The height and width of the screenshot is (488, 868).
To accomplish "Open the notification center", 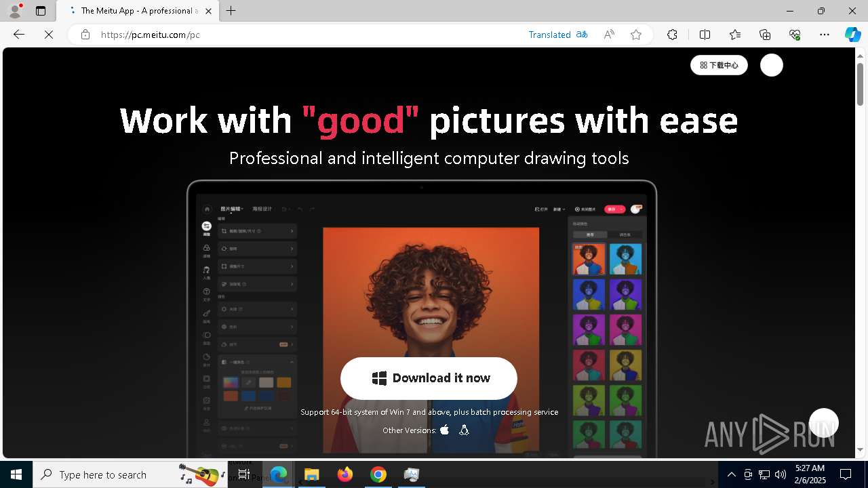I will tap(846, 474).
